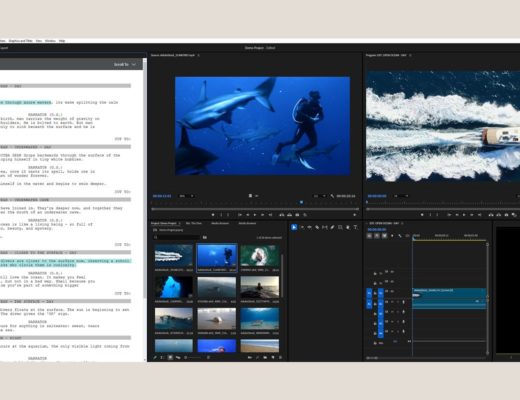
Task: Open Program monitor zoom level dropdown
Action: [x=401, y=196]
